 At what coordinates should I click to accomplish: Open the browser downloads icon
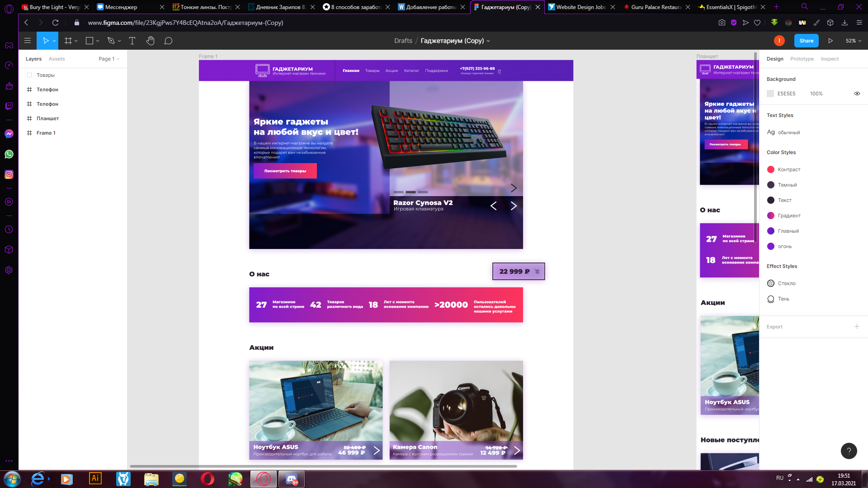click(x=844, y=23)
